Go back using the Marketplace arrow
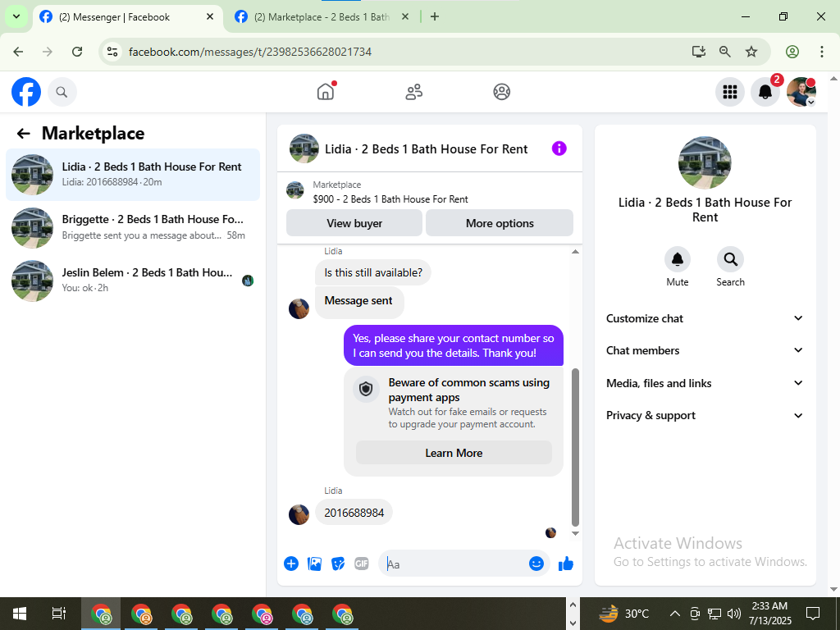Viewport: 840px width, 630px height. point(23,134)
